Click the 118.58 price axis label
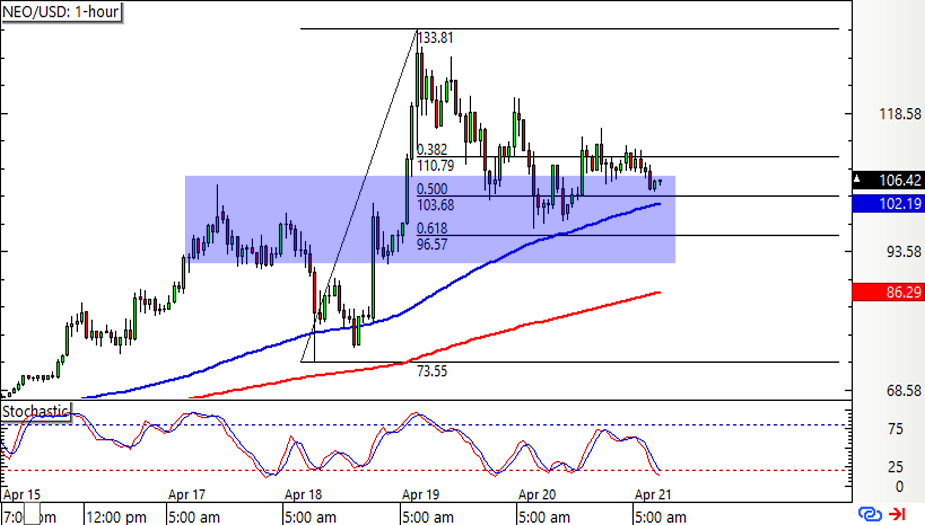925x525 pixels. coord(900,114)
